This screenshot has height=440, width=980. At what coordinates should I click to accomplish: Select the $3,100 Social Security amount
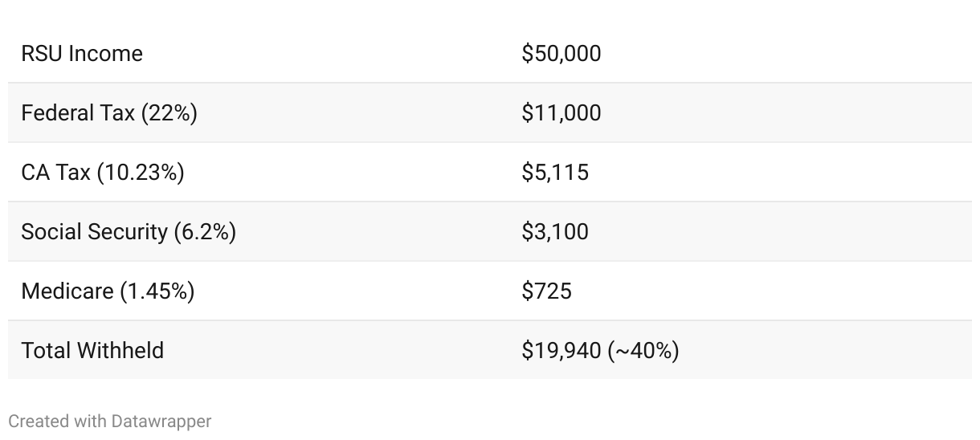click(x=554, y=232)
